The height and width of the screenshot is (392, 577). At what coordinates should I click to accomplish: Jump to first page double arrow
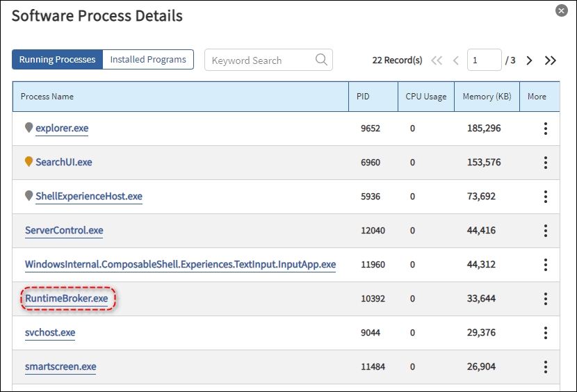(x=437, y=60)
